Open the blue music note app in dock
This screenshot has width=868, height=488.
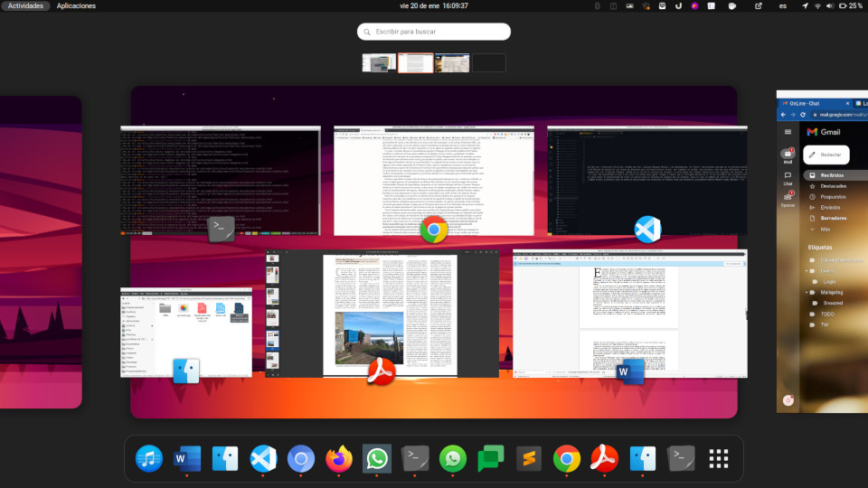pos(149,459)
